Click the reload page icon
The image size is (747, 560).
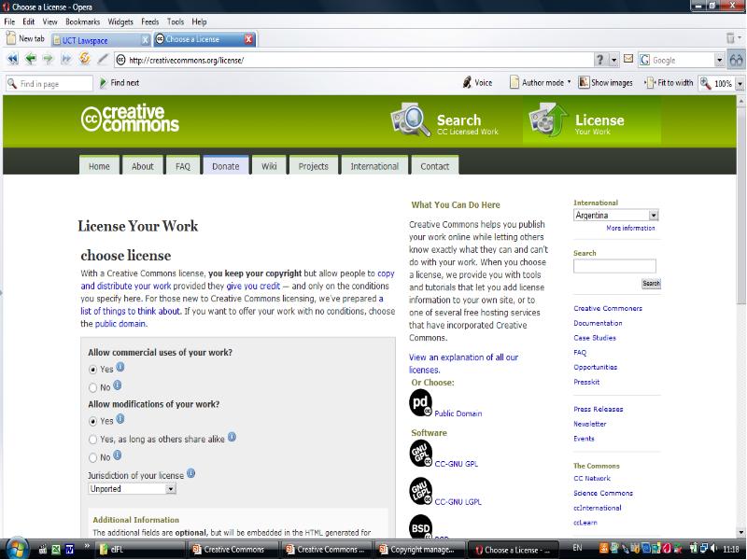[85, 60]
